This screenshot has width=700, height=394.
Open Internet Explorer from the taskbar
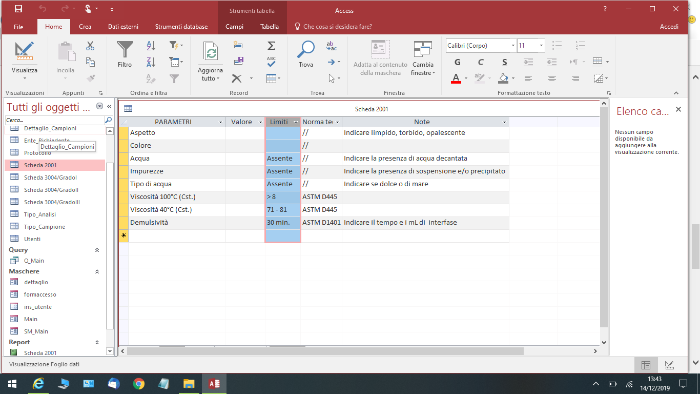[x=38, y=384]
